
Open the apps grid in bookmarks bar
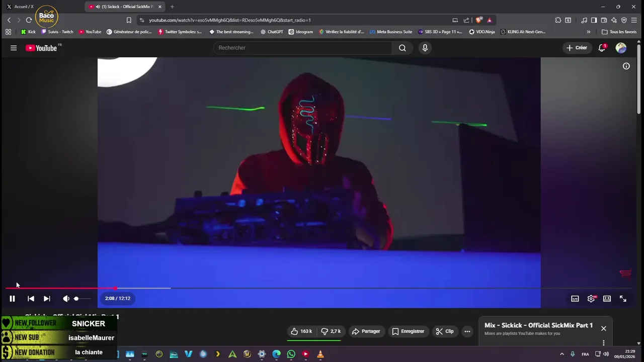[x=8, y=32]
